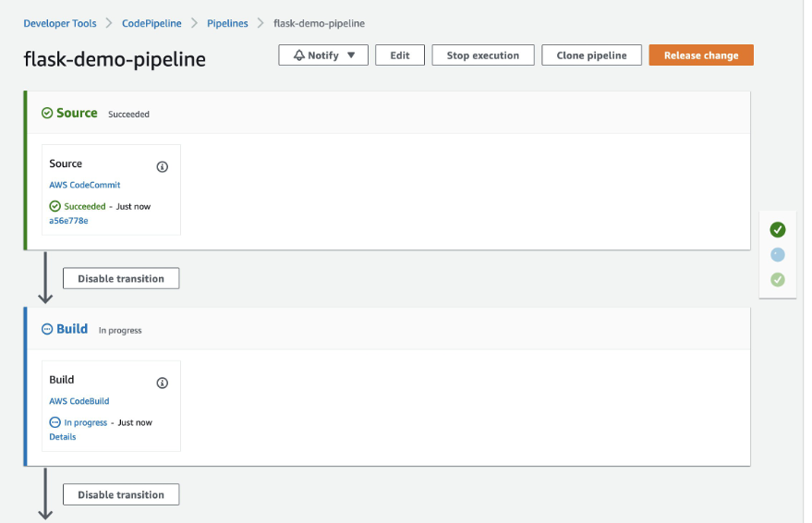
Task: Click blue In progress text in Build card
Action: (85, 422)
